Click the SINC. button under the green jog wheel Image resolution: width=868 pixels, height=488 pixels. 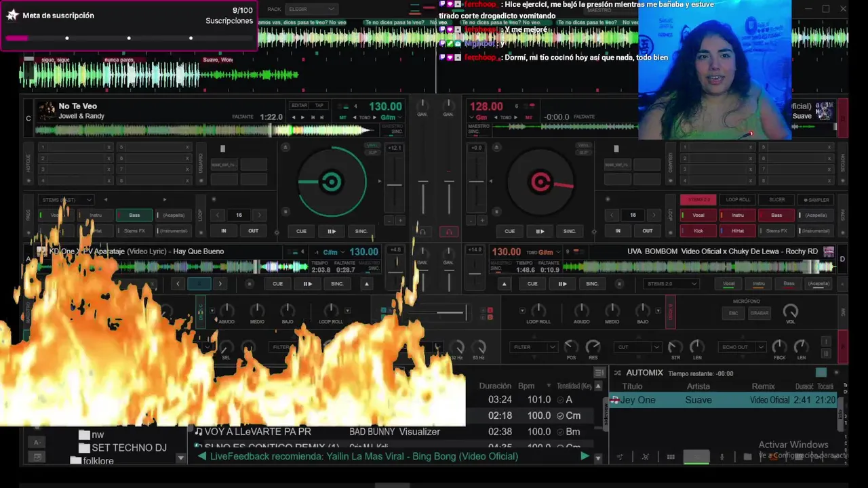[361, 231]
